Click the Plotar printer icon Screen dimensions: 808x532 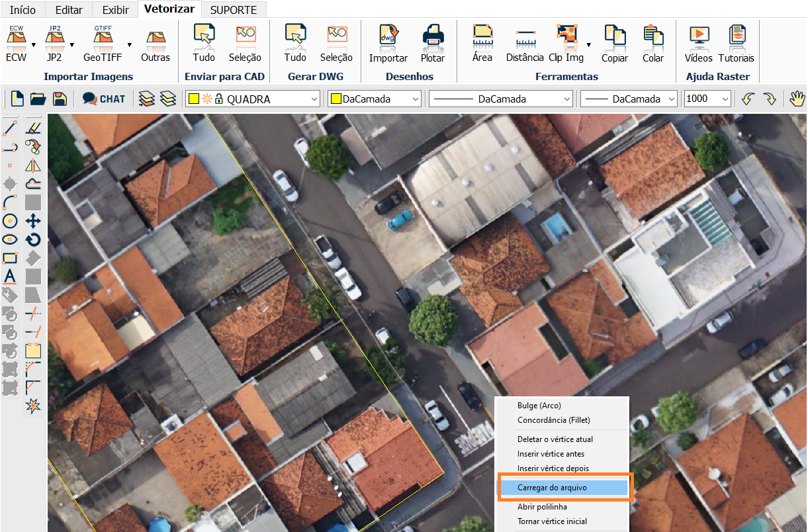433,44
